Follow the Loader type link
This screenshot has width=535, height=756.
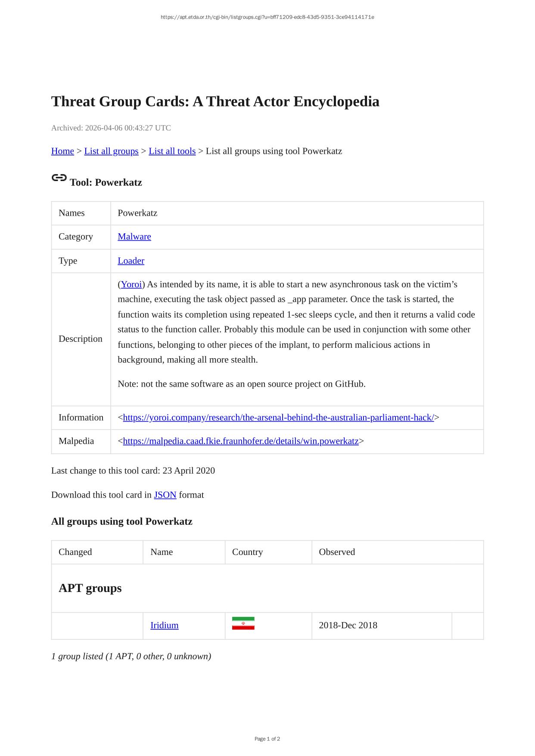point(131,261)
